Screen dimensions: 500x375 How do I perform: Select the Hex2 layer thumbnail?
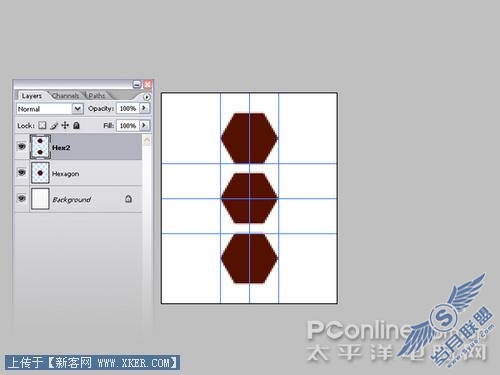(x=40, y=147)
